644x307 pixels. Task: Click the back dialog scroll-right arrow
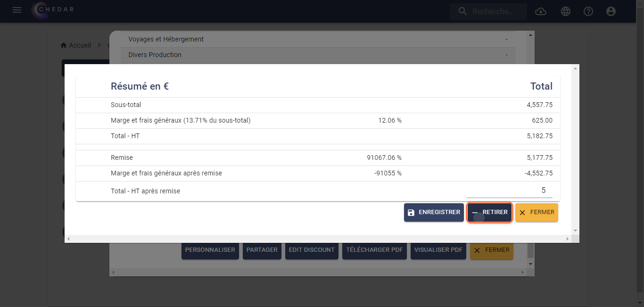[x=522, y=273]
